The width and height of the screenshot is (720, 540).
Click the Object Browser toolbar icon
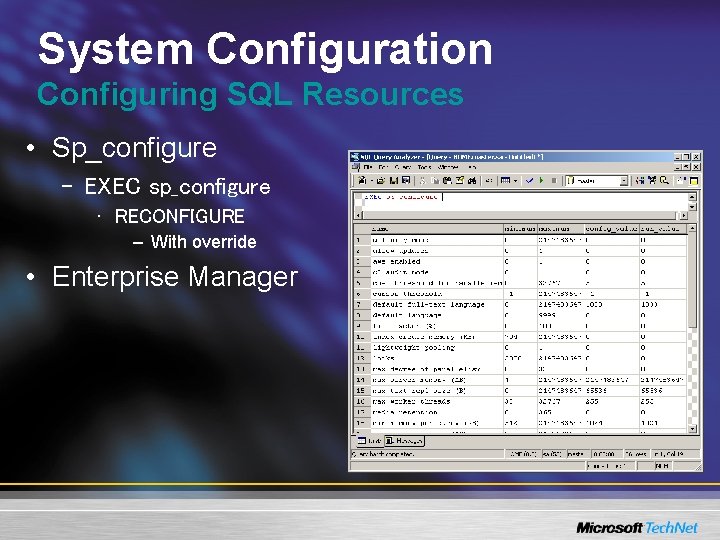click(x=652, y=180)
